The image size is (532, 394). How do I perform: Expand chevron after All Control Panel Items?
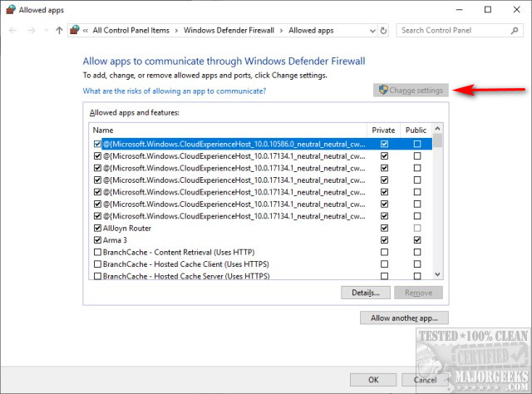tap(176, 31)
